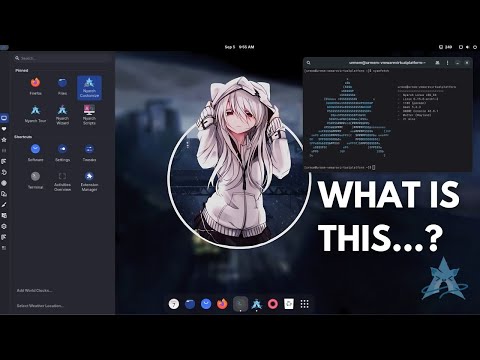Open the Tweaks shortcut
Screen dimensions: 480x360
89,153
